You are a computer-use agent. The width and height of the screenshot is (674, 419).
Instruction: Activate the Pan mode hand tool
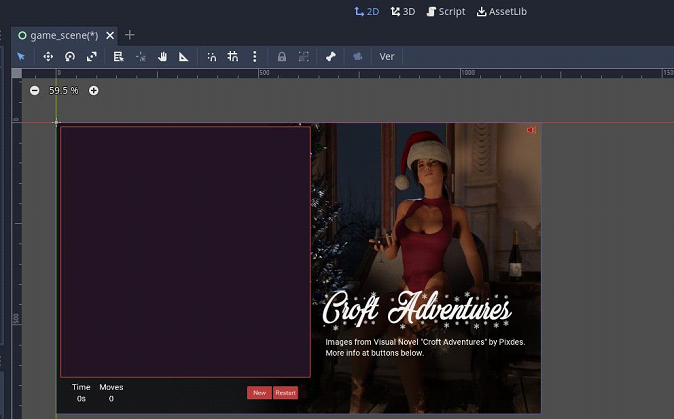point(162,56)
